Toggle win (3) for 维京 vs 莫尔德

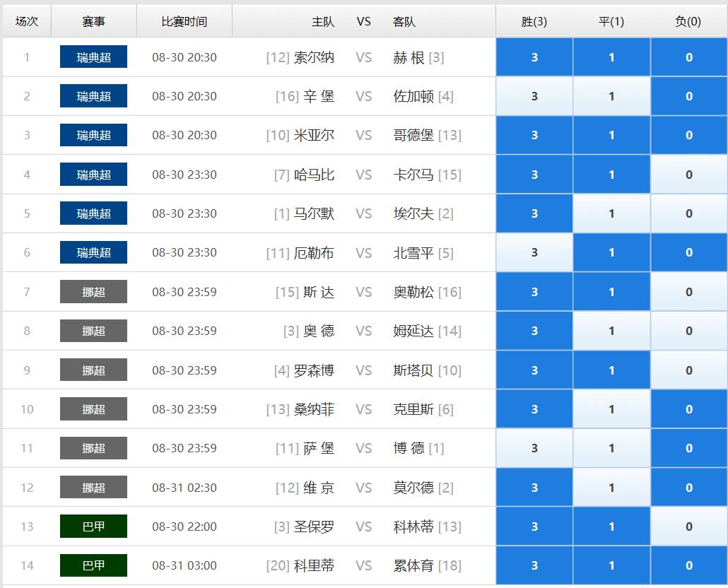pos(534,488)
